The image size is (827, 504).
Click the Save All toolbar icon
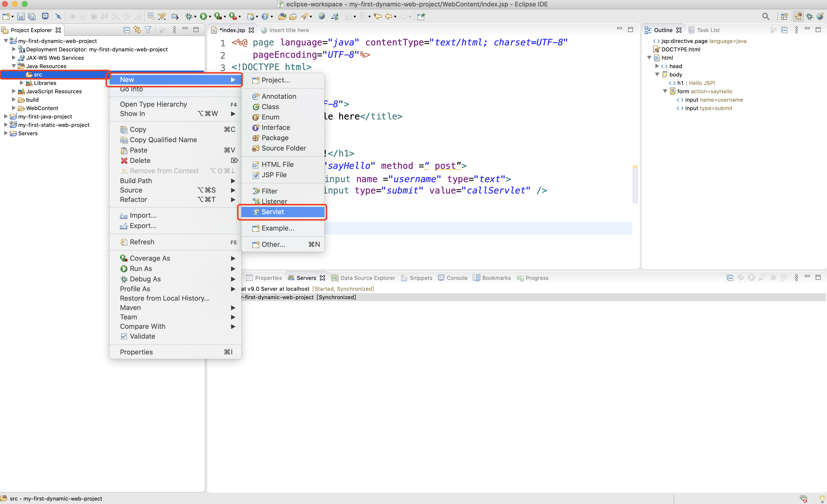[32, 16]
